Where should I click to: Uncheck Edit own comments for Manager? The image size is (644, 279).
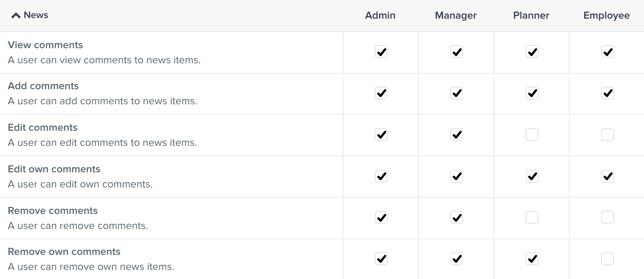(x=457, y=176)
